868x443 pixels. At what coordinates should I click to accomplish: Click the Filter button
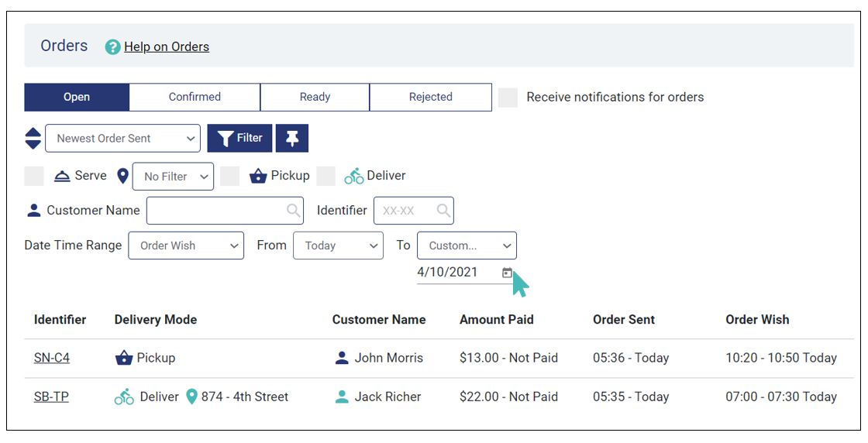[239, 139]
